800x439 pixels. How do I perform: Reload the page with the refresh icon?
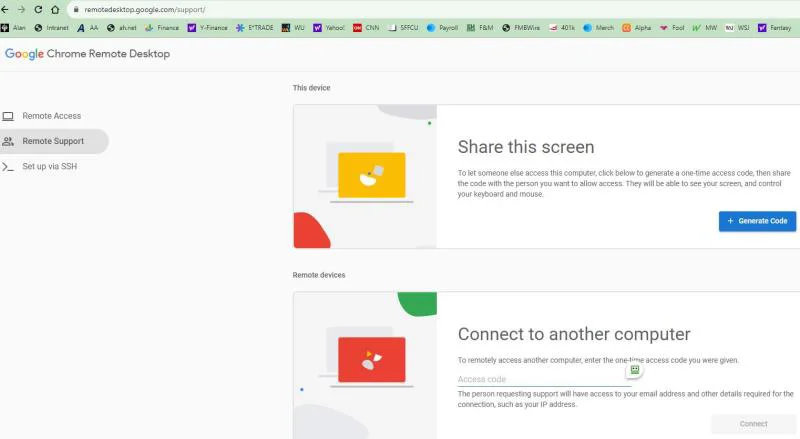tap(38, 9)
